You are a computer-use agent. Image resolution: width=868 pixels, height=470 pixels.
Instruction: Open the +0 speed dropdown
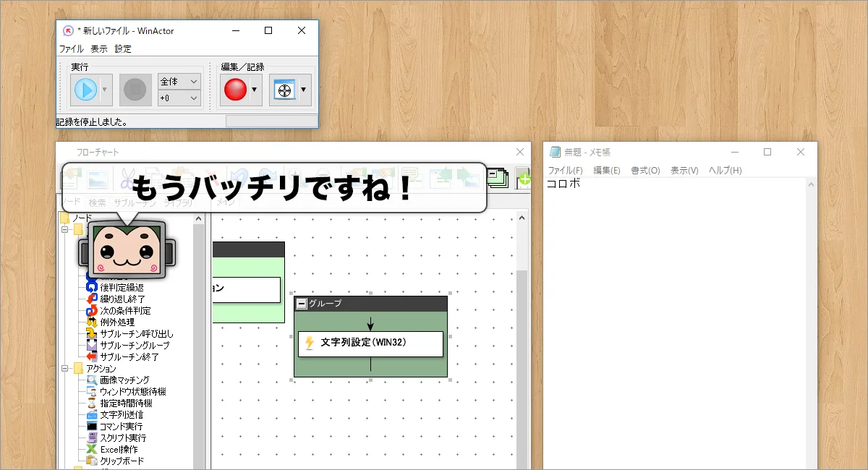click(179, 98)
